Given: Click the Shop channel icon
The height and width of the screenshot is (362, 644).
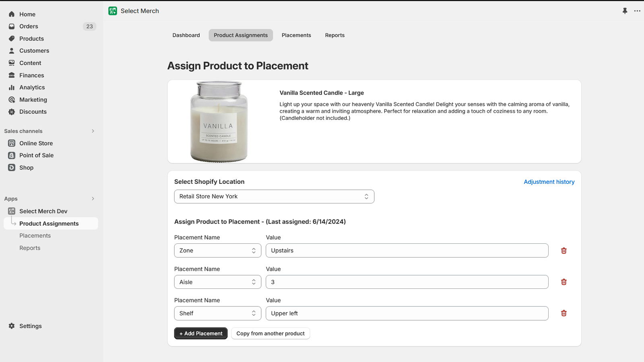Looking at the screenshot, I should pos(12,167).
